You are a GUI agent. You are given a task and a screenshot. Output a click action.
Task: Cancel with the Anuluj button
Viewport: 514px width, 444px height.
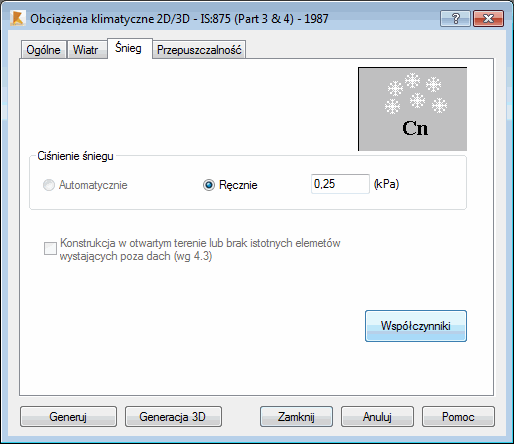(377, 417)
